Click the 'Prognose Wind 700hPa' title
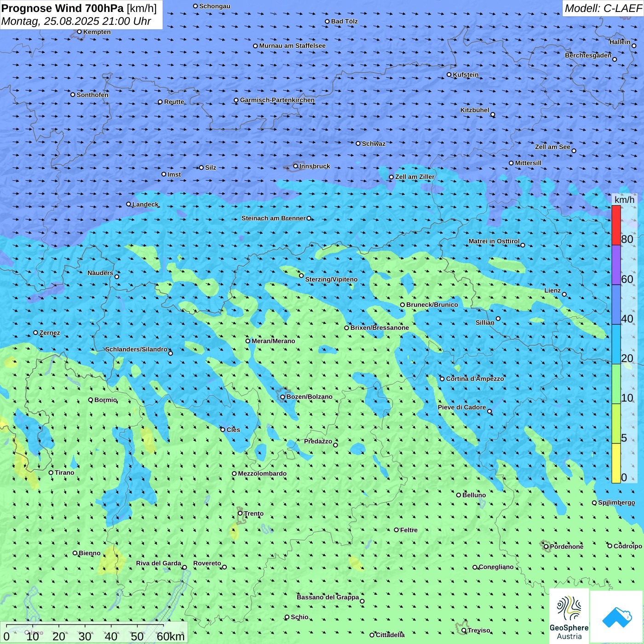Image resolution: width=644 pixels, height=644 pixels. (x=63, y=8)
